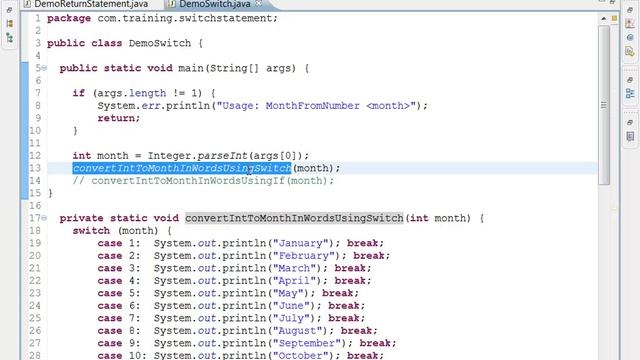
Task: Click Java file icon on DemoReturnStatement.java tab
Action: point(27,4)
